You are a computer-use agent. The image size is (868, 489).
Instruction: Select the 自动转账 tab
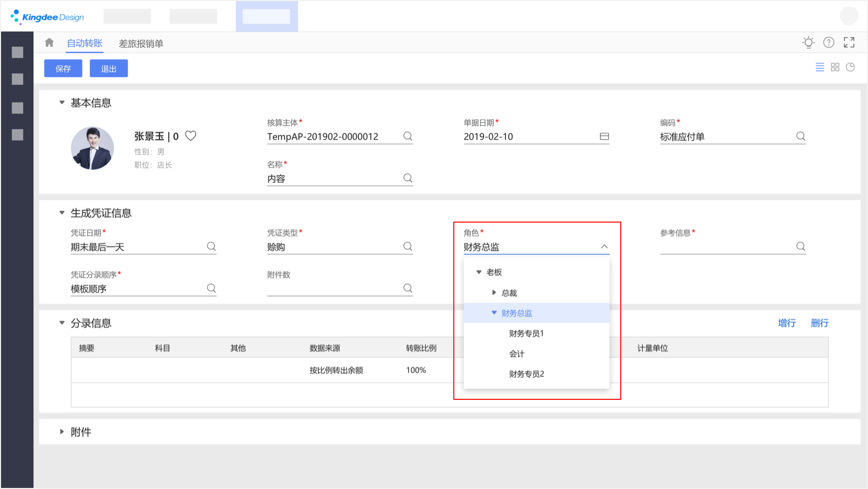tap(85, 43)
